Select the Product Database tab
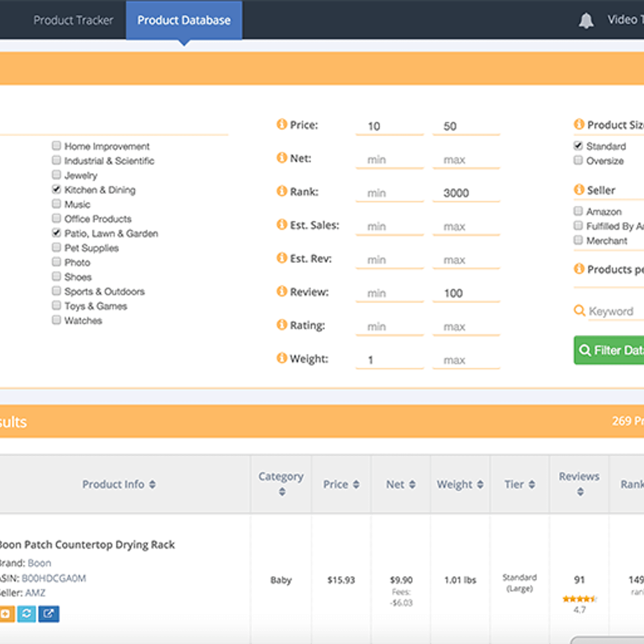This screenshot has height=644, width=644. 184,20
